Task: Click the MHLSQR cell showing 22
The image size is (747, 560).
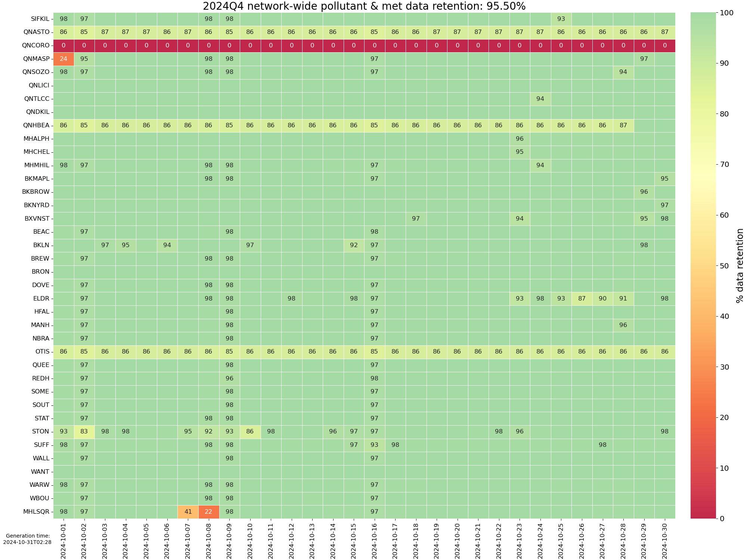Action: [x=208, y=511]
